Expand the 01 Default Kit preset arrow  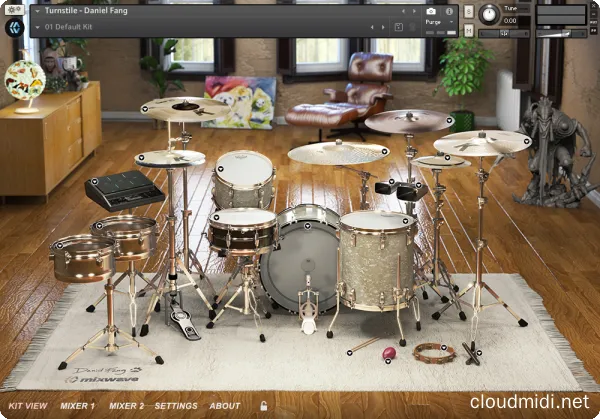coord(37,27)
